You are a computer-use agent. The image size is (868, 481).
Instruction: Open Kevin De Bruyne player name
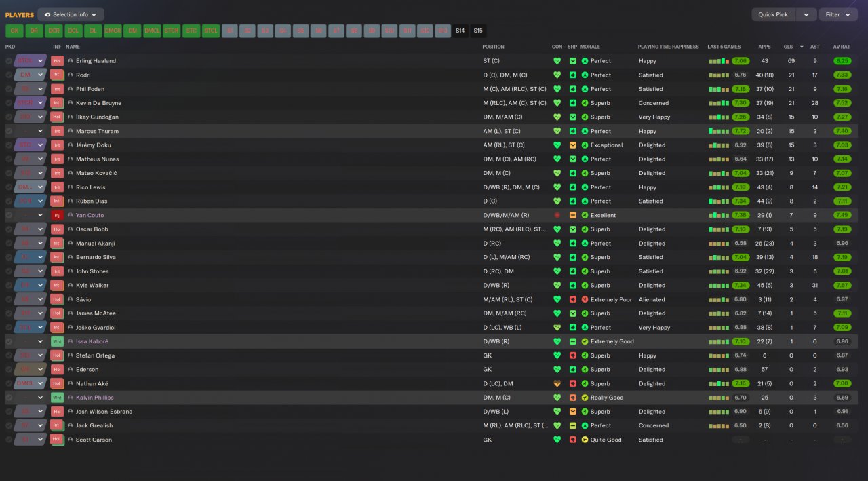click(98, 103)
